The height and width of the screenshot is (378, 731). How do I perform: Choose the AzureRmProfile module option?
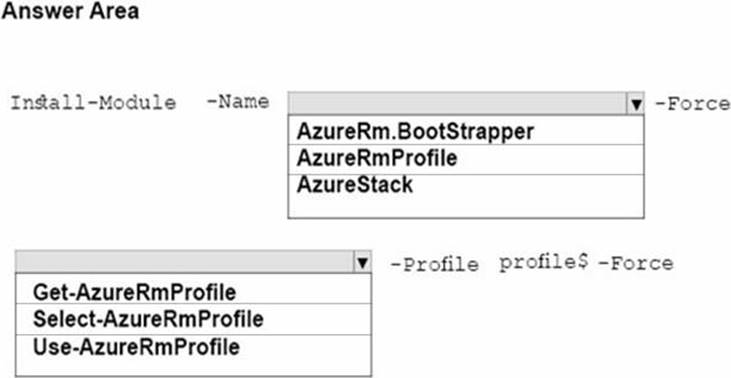click(x=466, y=159)
